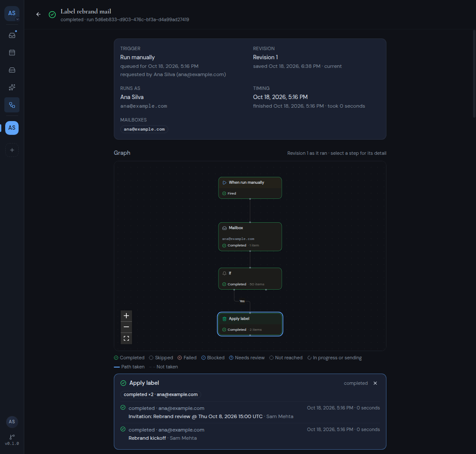Open the 'Rebrand kickoff' result row
The width and height of the screenshot is (476, 454).
point(250,434)
